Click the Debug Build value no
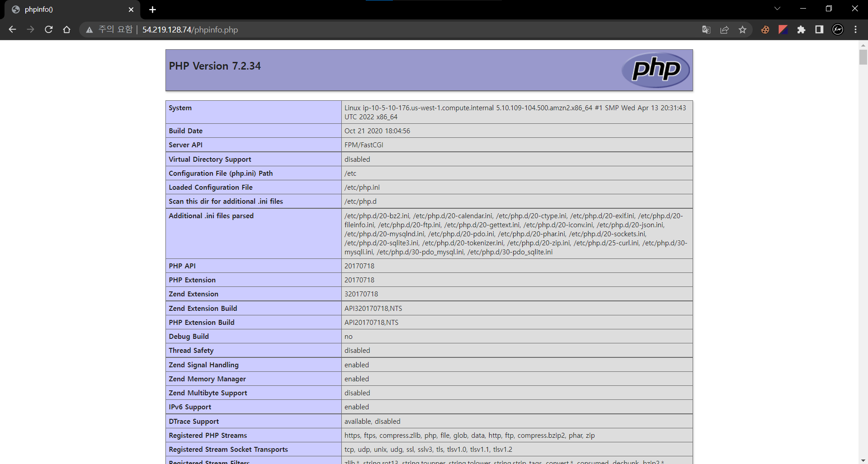This screenshot has height=464, width=868. 348,337
